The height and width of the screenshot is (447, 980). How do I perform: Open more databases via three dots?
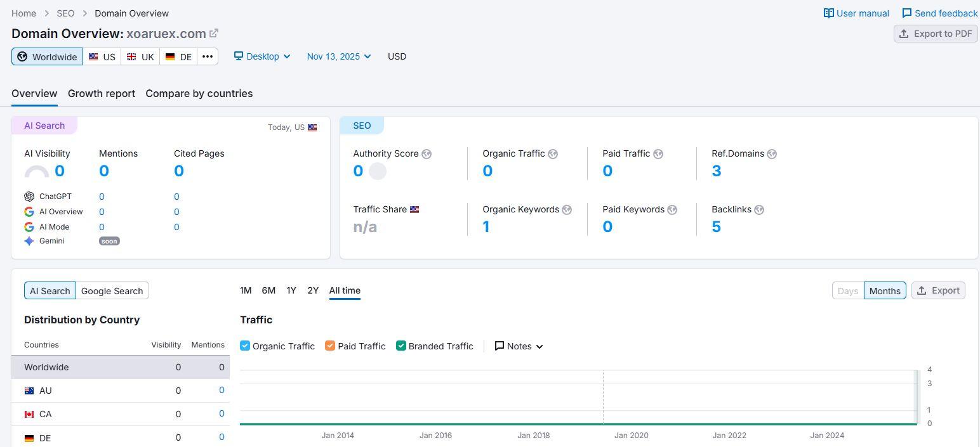pos(208,56)
